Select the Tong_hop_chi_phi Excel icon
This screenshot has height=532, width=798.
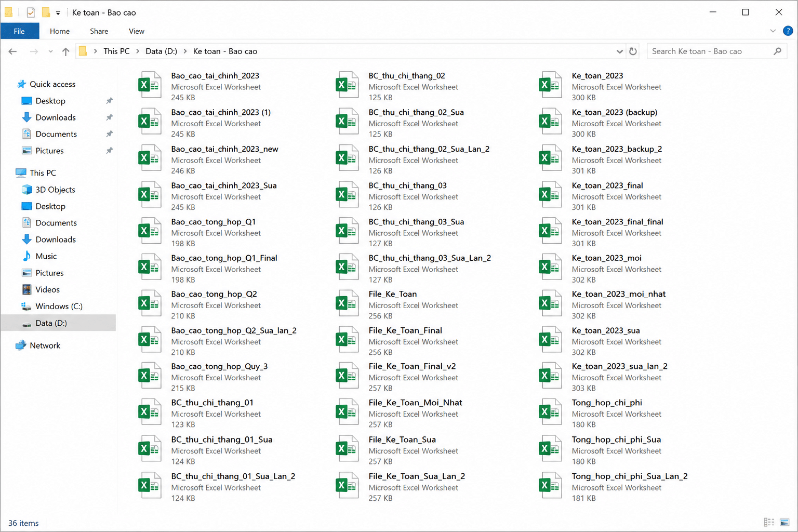point(550,413)
